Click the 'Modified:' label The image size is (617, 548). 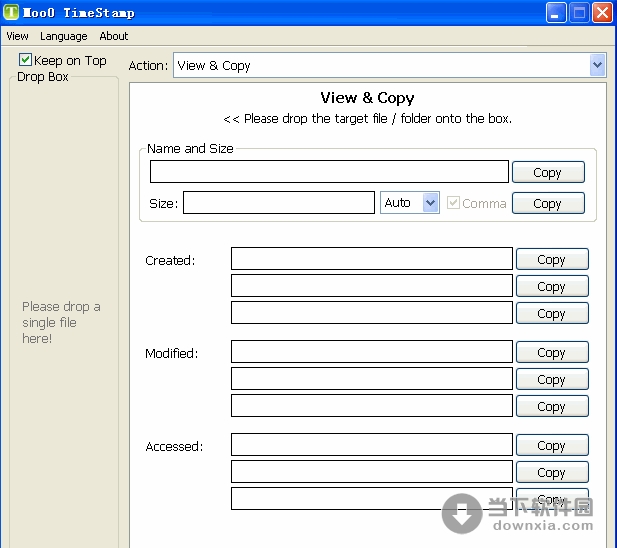[x=172, y=353]
